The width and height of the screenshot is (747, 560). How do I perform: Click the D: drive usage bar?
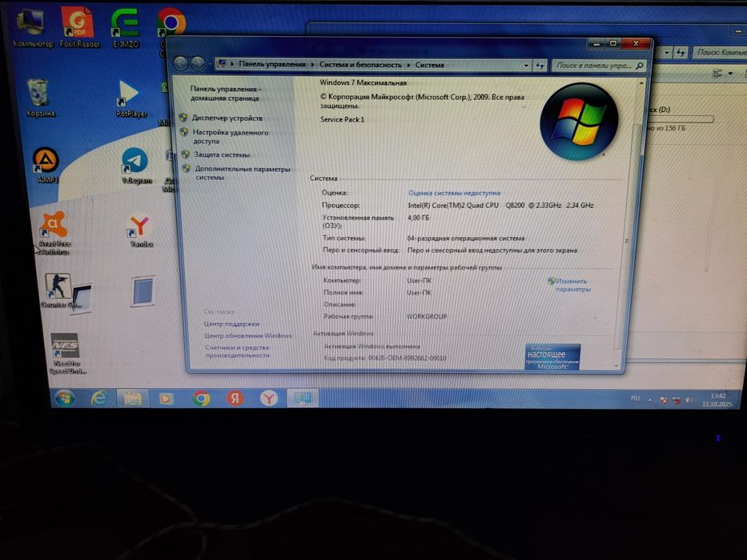682,119
